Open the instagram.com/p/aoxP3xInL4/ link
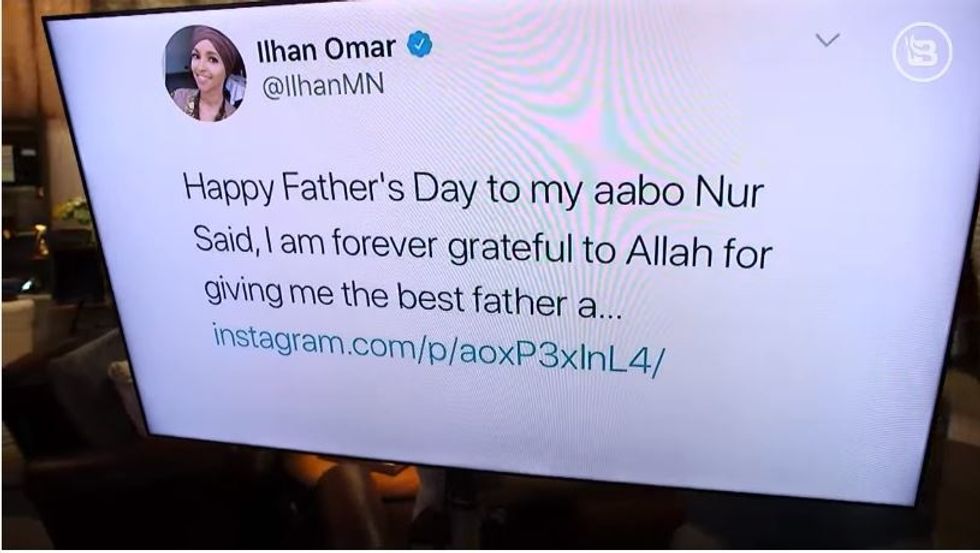The image size is (980, 553). [x=437, y=347]
